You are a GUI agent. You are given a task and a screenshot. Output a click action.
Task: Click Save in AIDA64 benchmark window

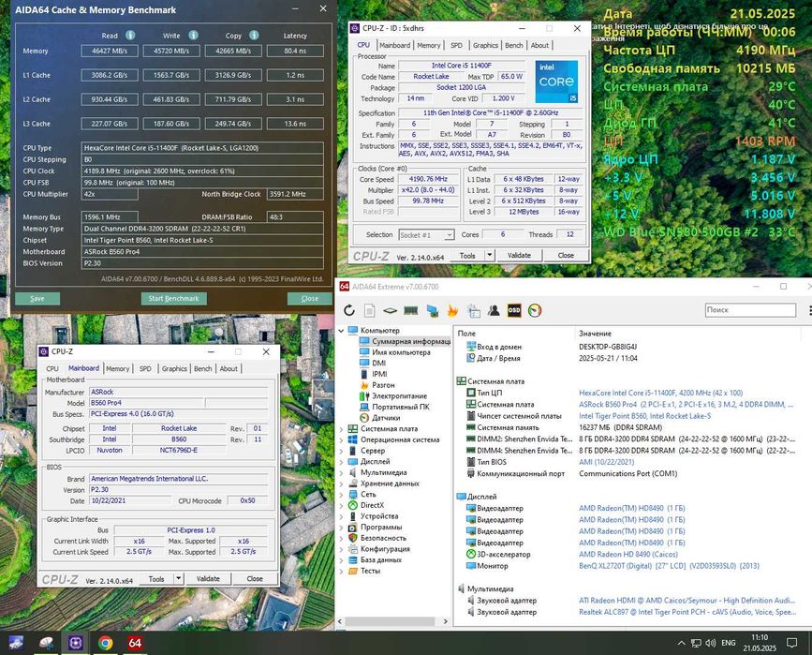[x=37, y=299]
